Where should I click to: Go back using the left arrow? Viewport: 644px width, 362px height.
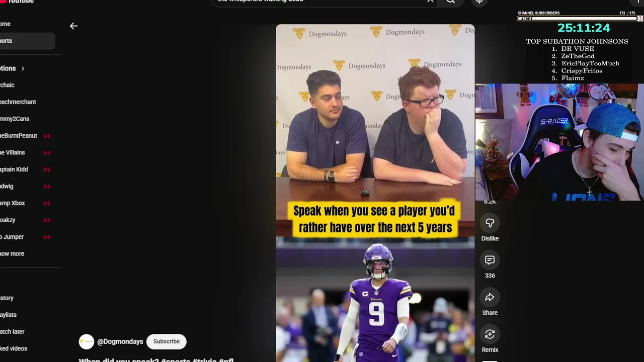pos(73,26)
